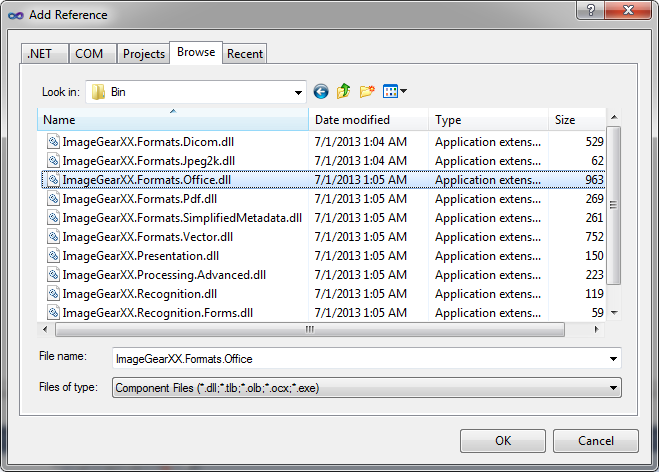
Task: Click the Cancel button
Action: pos(596,441)
